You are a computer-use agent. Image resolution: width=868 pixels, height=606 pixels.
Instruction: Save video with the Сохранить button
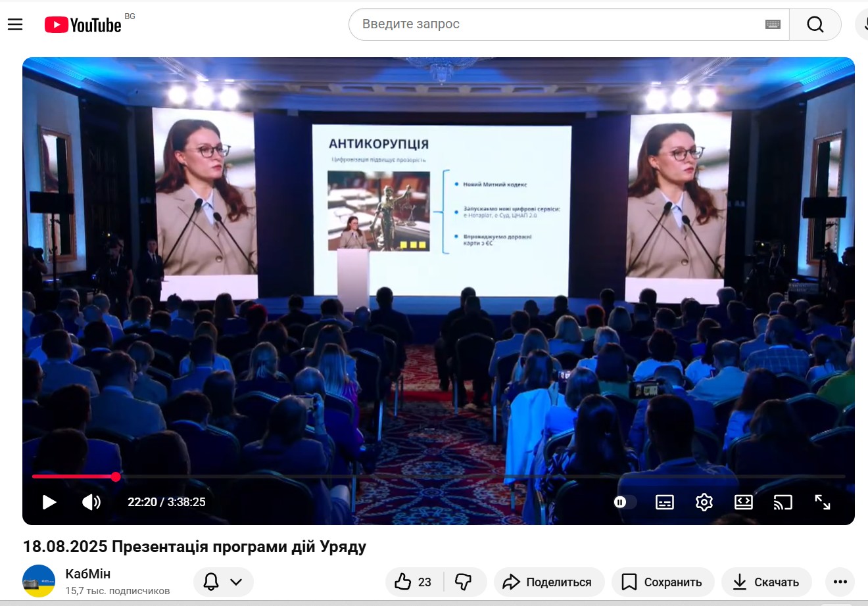(662, 582)
